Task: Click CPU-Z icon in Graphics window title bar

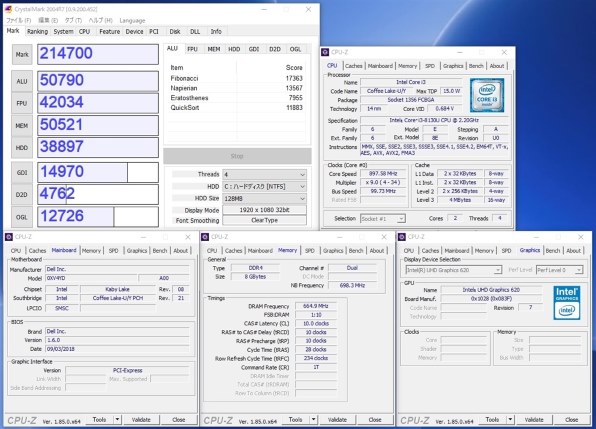Action: [402, 237]
